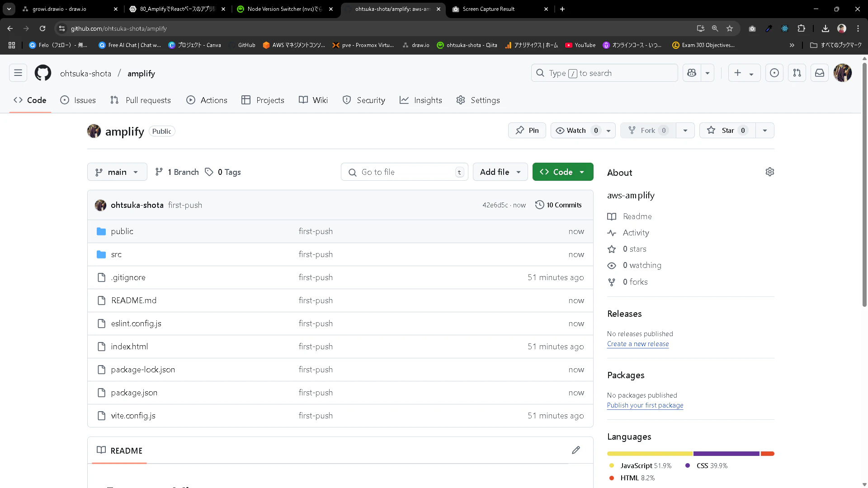
Task: Go back to the previous page
Action: 10,28
